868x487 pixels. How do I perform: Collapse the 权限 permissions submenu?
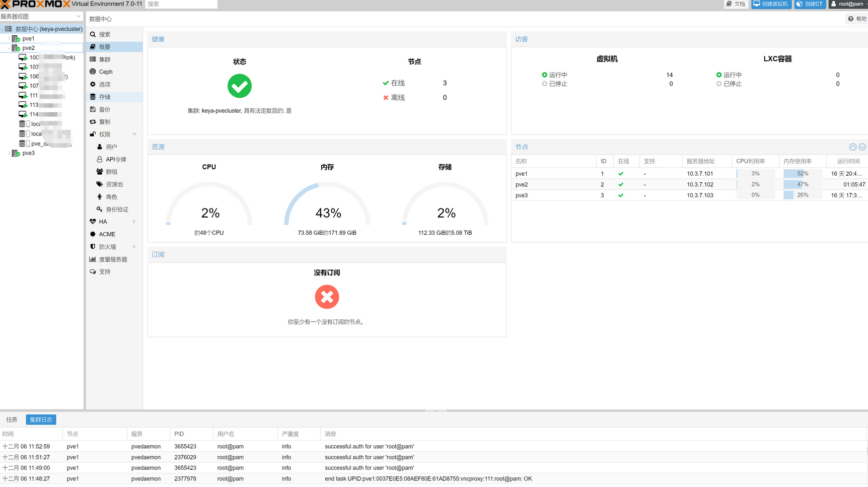tap(134, 134)
